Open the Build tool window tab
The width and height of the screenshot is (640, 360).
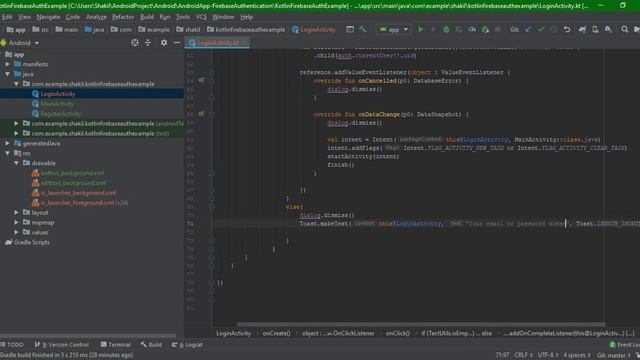pos(151,344)
